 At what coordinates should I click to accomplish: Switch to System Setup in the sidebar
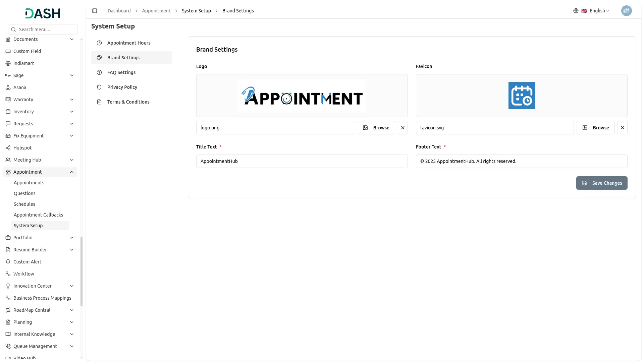[x=28, y=225]
